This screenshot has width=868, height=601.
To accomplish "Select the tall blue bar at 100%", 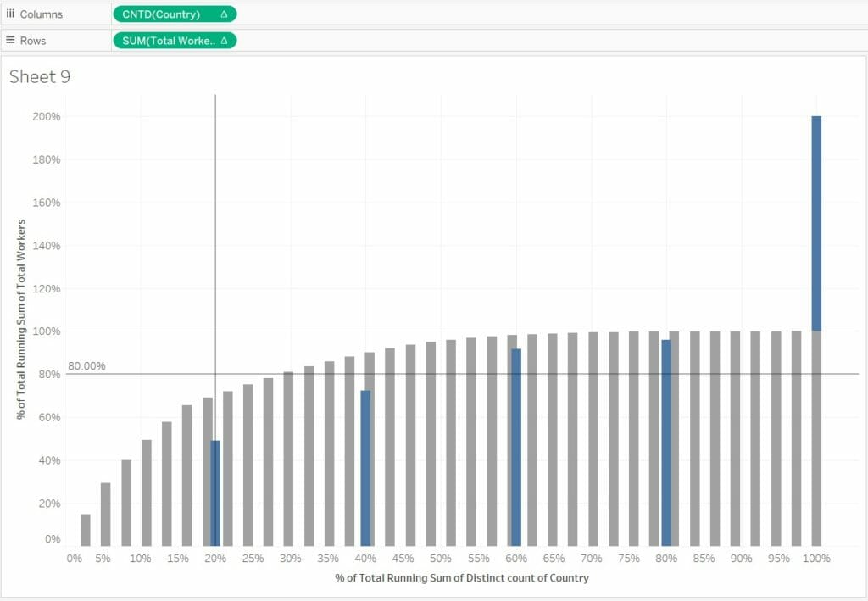I will 816,224.
